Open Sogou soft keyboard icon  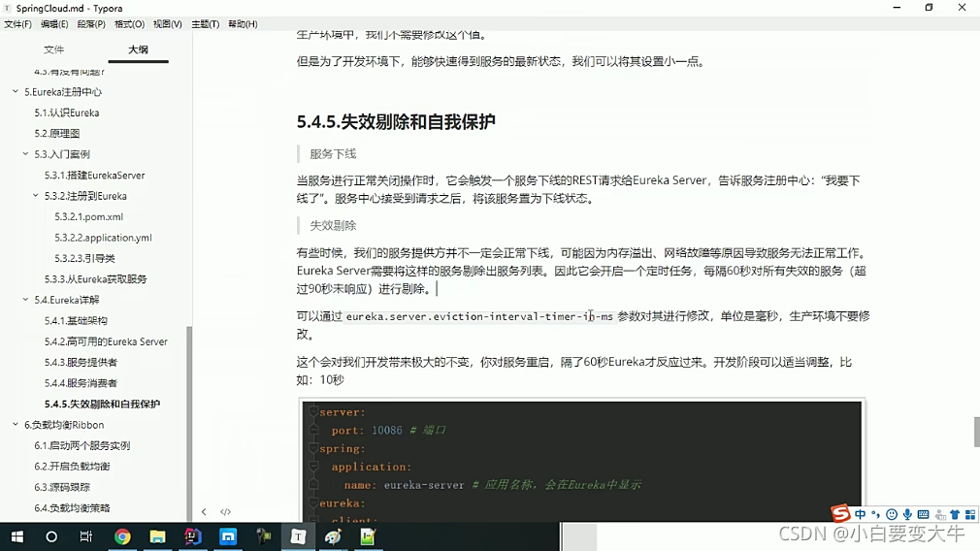pyautogui.click(x=923, y=514)
